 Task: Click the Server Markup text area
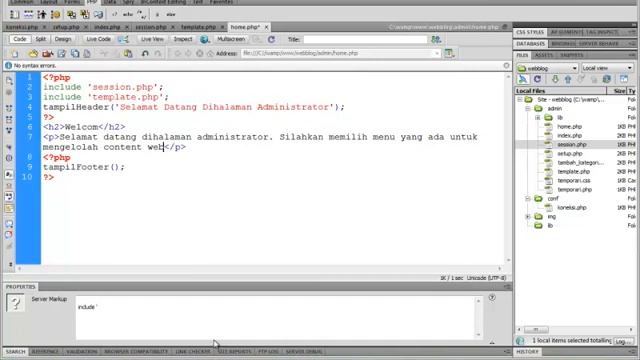pos(275,318)
